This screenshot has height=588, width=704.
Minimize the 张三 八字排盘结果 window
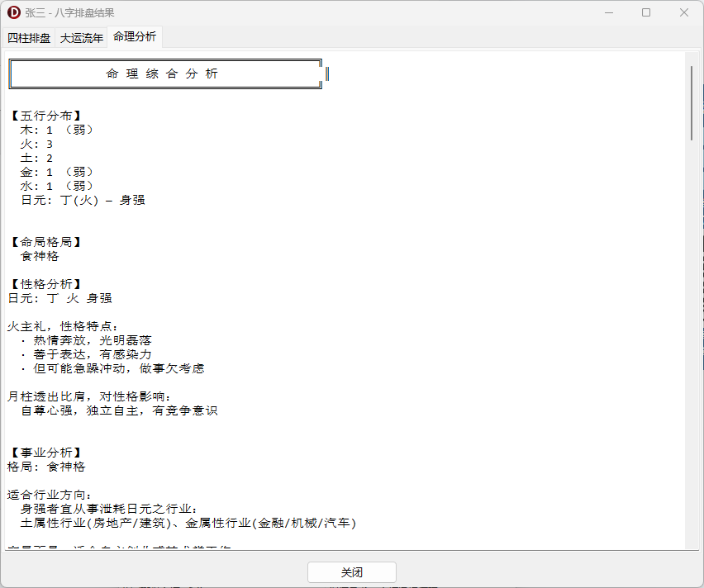point(609,12)
